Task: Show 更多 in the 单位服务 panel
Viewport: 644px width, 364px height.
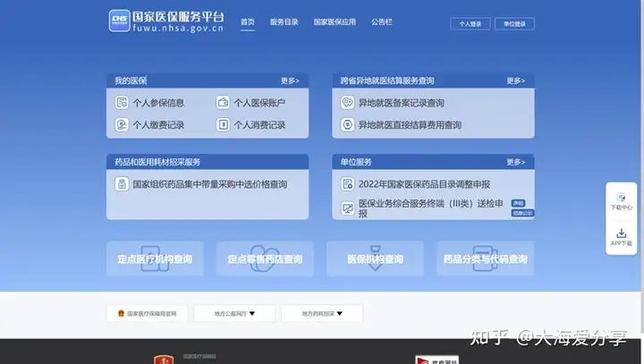Action: click(516, 162)
